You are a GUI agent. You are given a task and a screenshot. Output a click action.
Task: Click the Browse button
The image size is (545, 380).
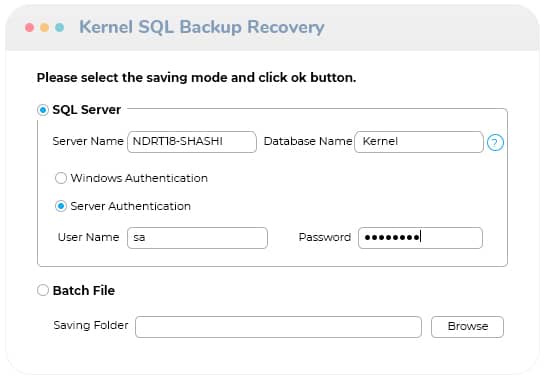[x=467, y=326]
